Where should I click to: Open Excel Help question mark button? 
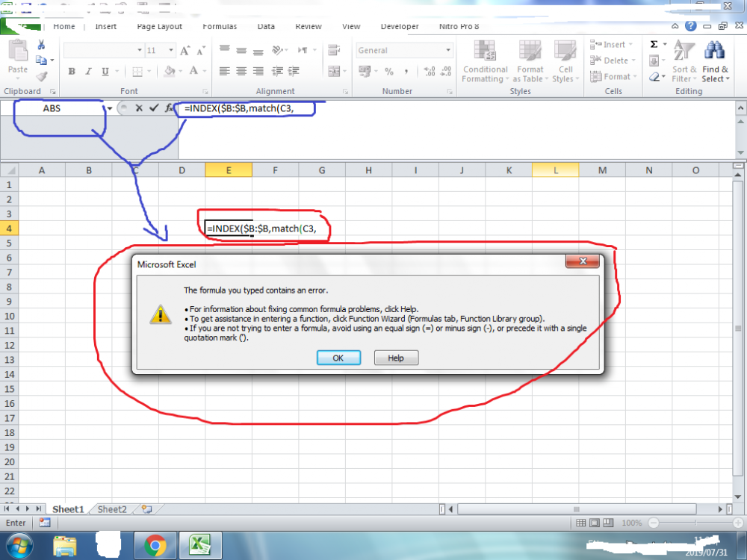pyautogui.click(x=690, y=26)
